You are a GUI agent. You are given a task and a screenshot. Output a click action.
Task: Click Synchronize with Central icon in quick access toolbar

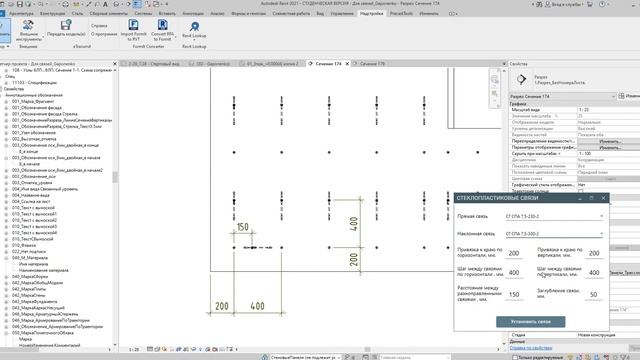click(x=29, y=4)
